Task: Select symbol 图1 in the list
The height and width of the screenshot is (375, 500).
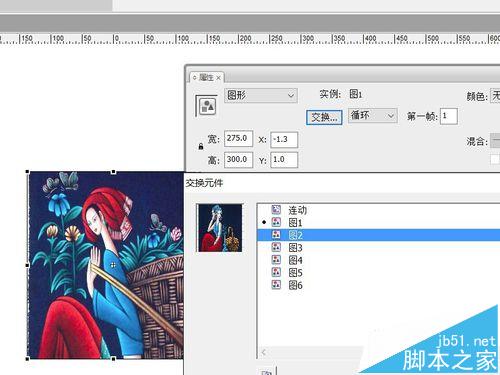Action: pos(379,222)
